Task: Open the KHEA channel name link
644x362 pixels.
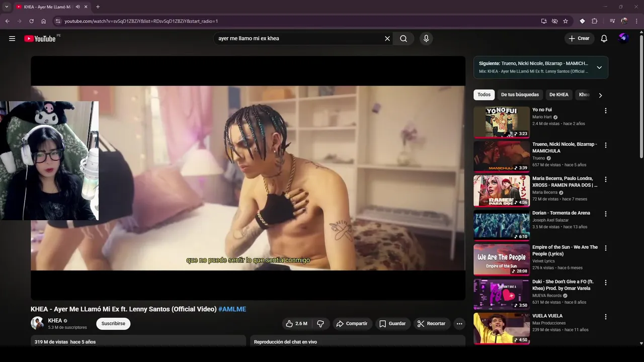Action: [55, 320]
